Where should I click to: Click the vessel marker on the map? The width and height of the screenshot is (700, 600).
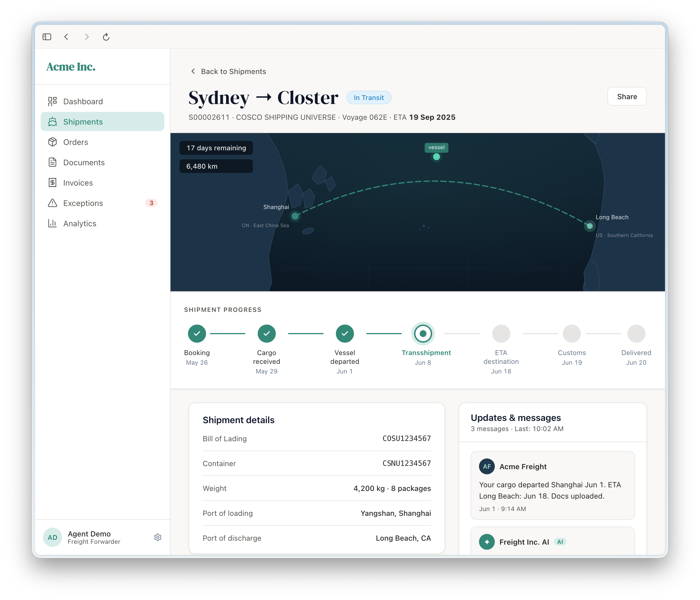pos(436,157)
